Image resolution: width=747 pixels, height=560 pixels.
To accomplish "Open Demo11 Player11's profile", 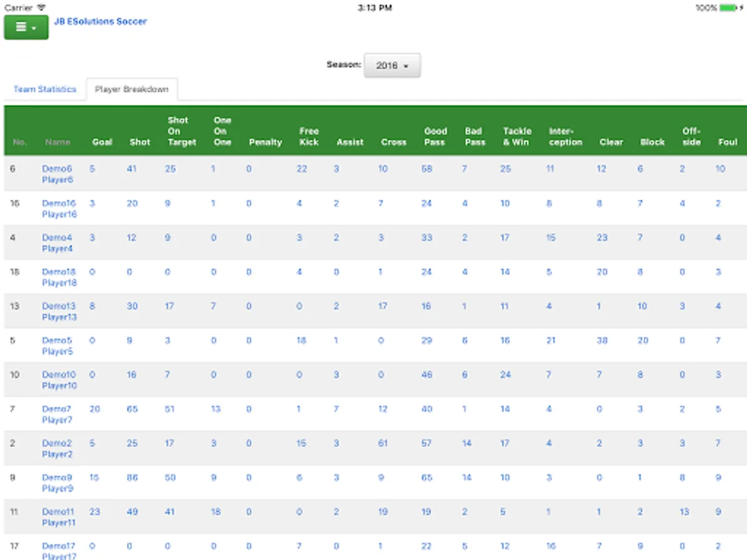I will pos(59,517).
